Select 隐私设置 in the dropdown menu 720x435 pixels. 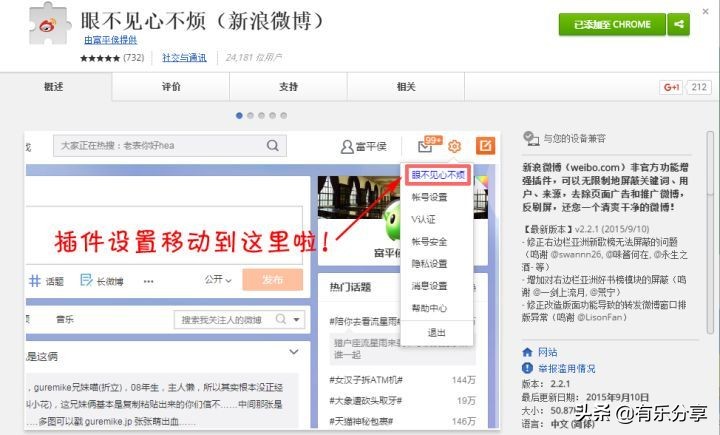coord(429,264)
